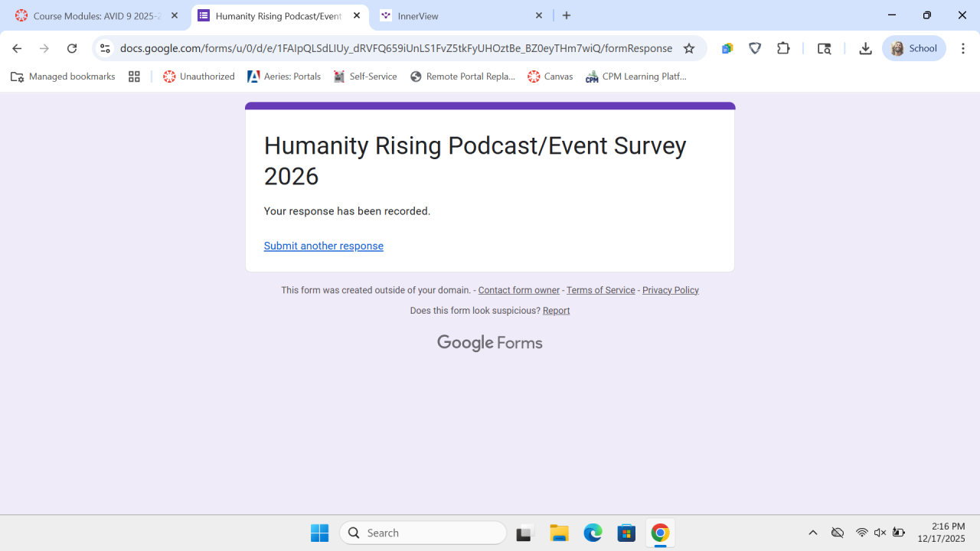Launch Microsoft Edge from the taskbar

[x=593, y=533]
